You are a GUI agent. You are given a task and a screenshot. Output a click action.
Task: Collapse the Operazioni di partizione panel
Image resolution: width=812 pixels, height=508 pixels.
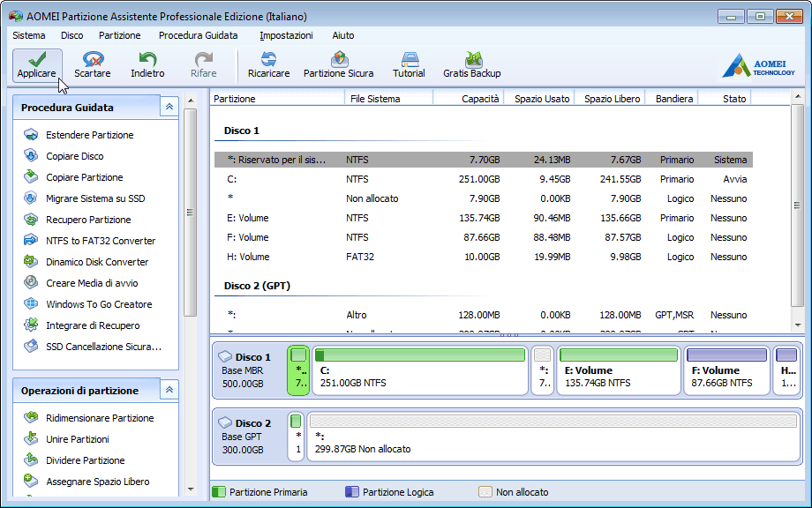point(169,390)
